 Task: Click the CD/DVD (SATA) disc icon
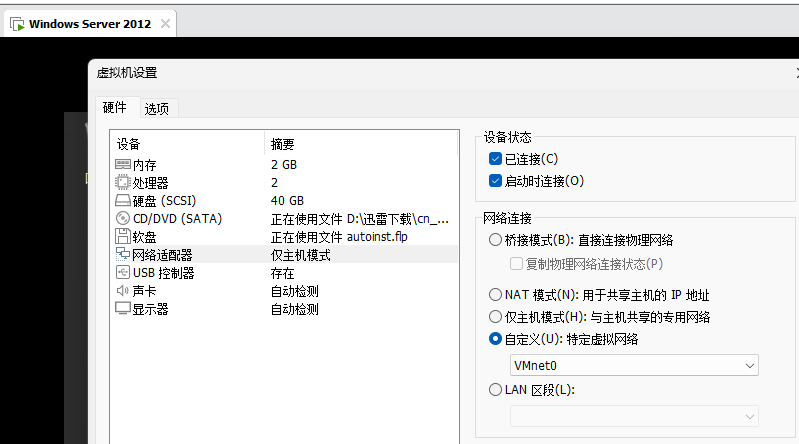tap(123, 218)
